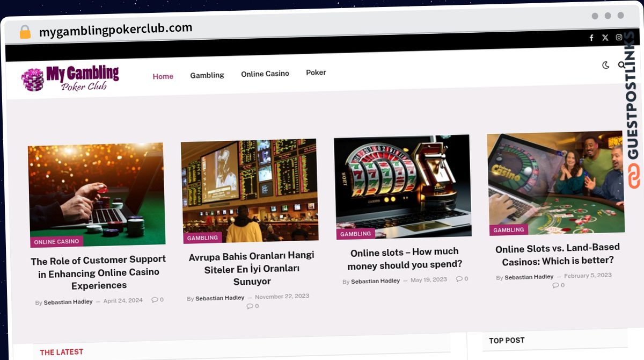Toggle dark mode moon icon
644x360 pixels.
(x=606, y=65)
